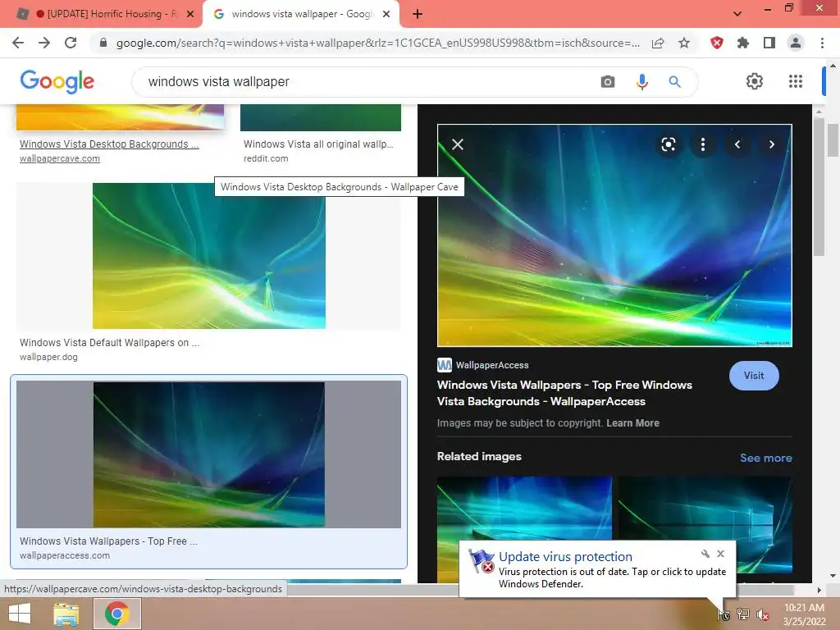This screenshot has height=630, width=840.
Task: Open the wallpapercave.com source link
Action: pyautogui.click(x=59, y=158)
